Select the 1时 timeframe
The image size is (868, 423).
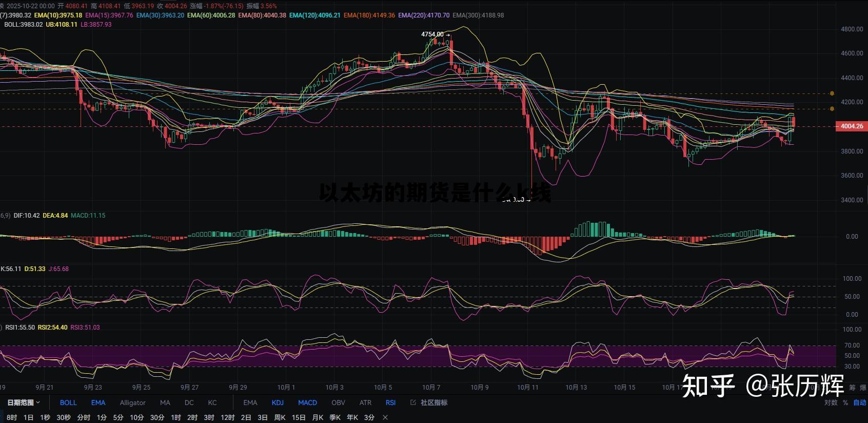(176, 418)
